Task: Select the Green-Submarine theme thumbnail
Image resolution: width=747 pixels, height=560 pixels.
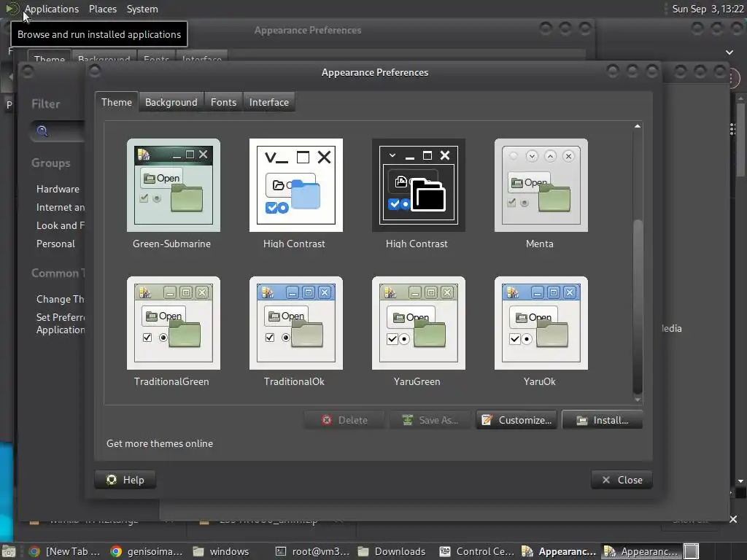Action: pos(174,185)
